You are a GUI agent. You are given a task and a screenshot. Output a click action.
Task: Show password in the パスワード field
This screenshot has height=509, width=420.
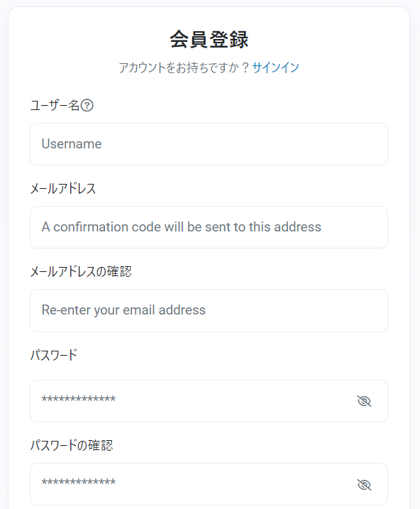[364, 401]
